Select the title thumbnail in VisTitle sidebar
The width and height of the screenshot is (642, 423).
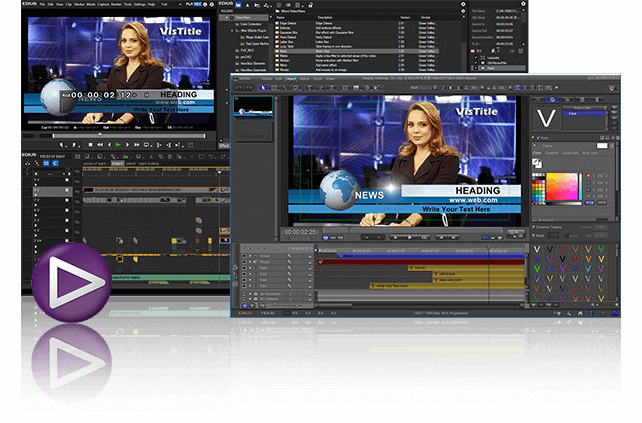[x=252, y=105]
